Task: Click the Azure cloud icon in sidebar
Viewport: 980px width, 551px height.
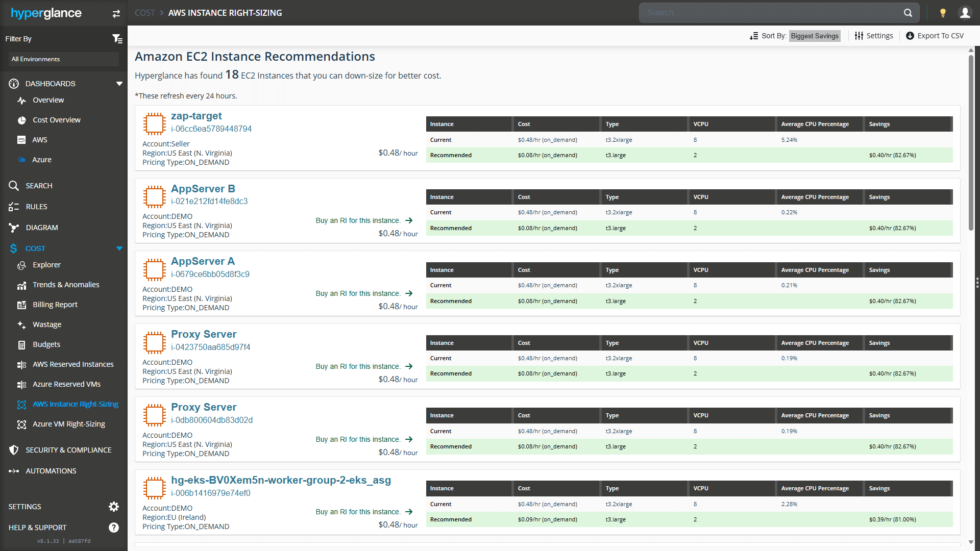Action: pos(21,160)
